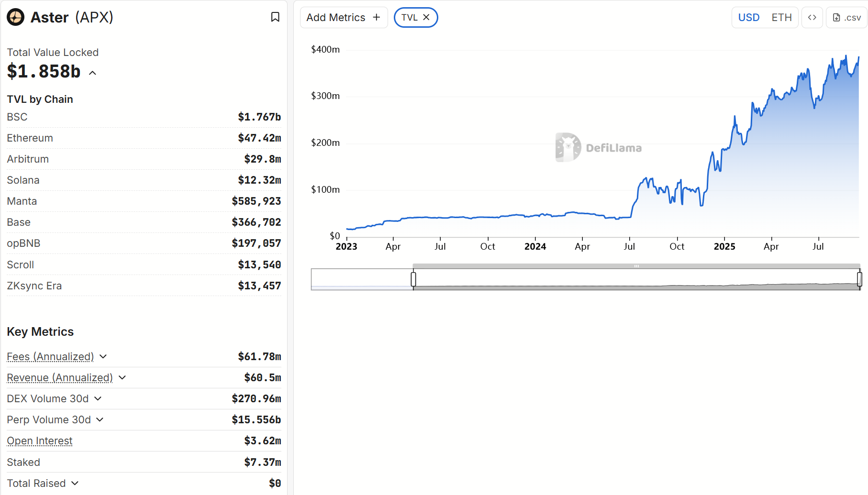Expand the DEX Volume 30d row
The width and height of the screenshot is (868, 495).
(x=98, y=399)
